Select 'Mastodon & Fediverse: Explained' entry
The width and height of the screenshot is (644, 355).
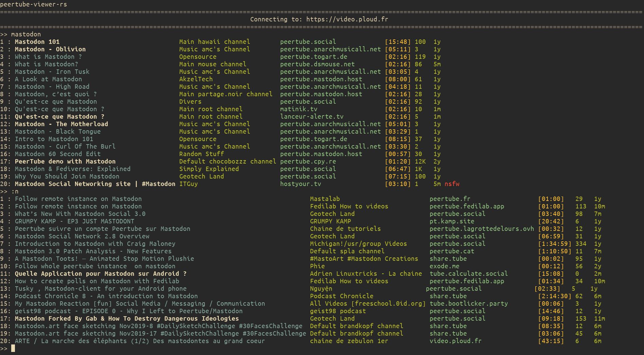72,169
